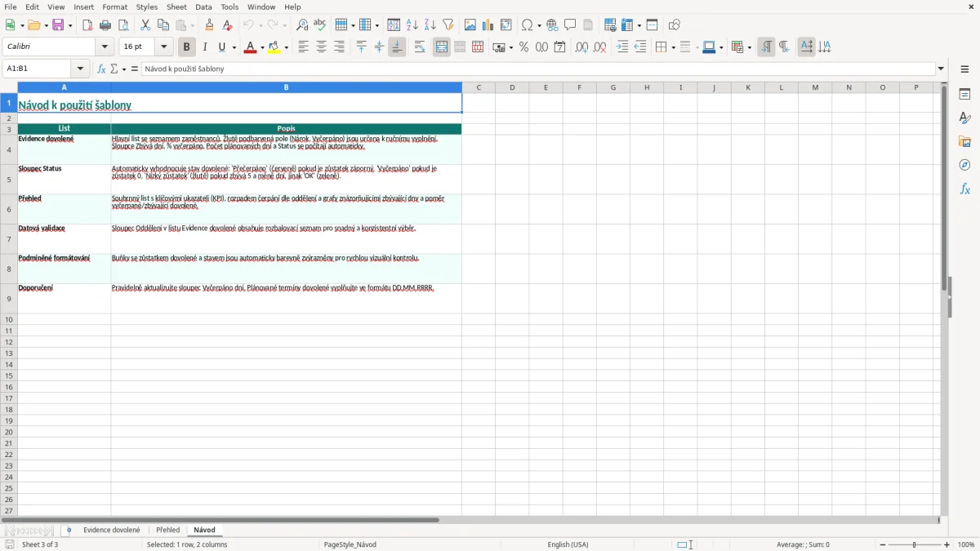The height and width of the screenshot is (551, 980).
Task: Open sidebar Properties panel icon
Action: point(964,95)
